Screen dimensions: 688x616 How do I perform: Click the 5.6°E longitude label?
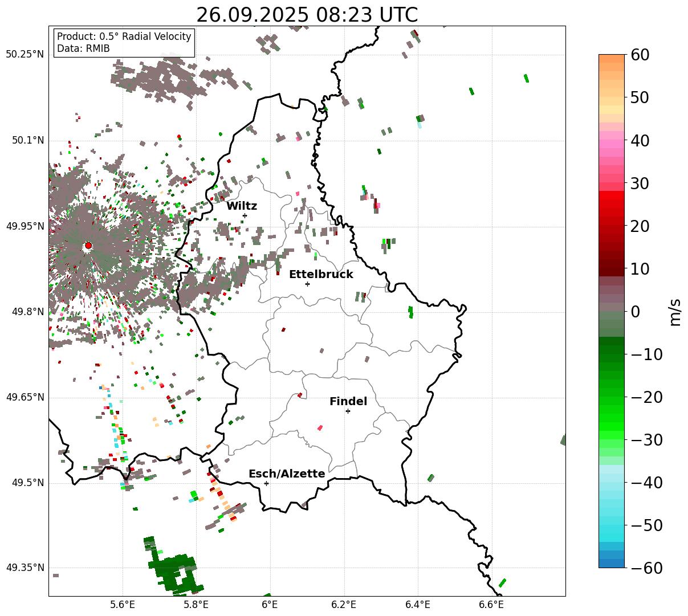click(x=123, y=605)
